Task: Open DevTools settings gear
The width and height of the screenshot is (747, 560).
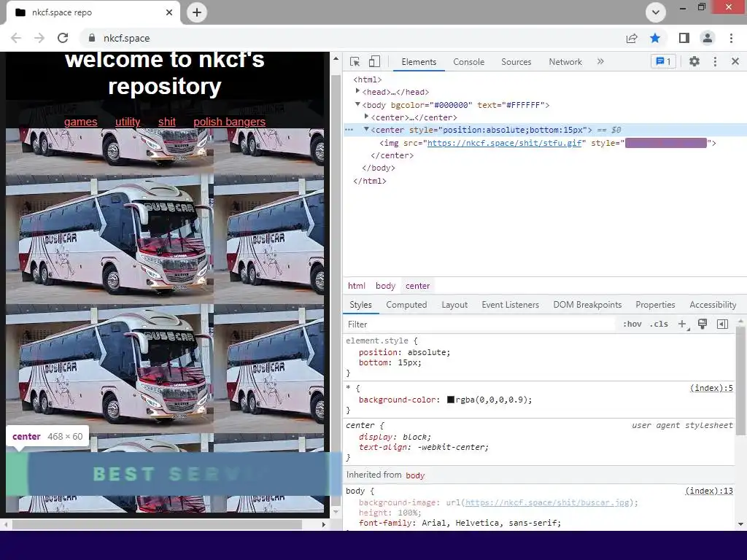Action: 694,61
